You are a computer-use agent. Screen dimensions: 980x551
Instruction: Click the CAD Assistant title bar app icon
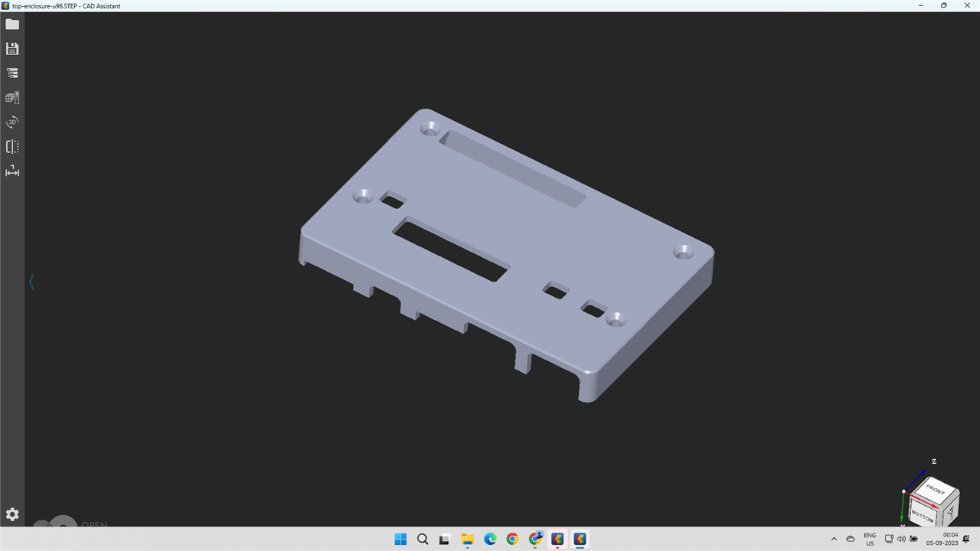(6, 5)
